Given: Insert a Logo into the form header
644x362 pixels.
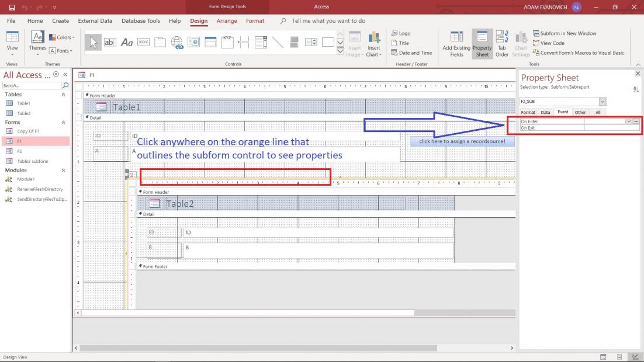Looking at the screenshot, I should click(x=401, y=33).
